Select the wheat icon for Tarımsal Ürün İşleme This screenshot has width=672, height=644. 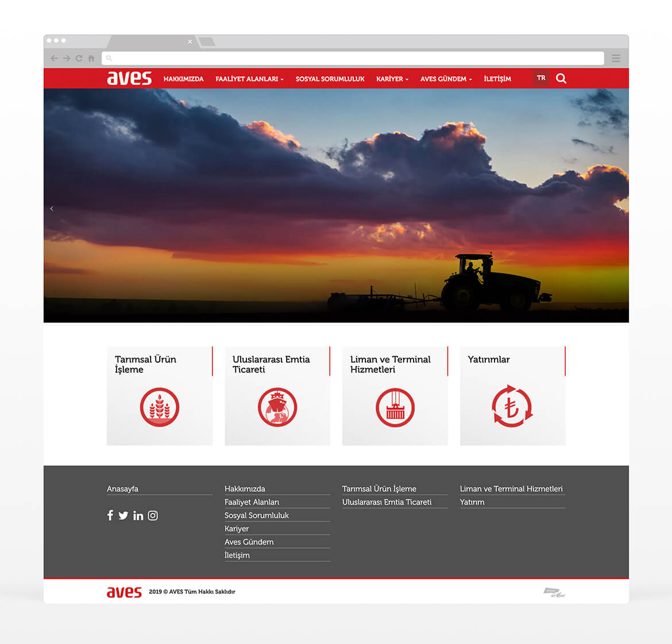(160, 407)
